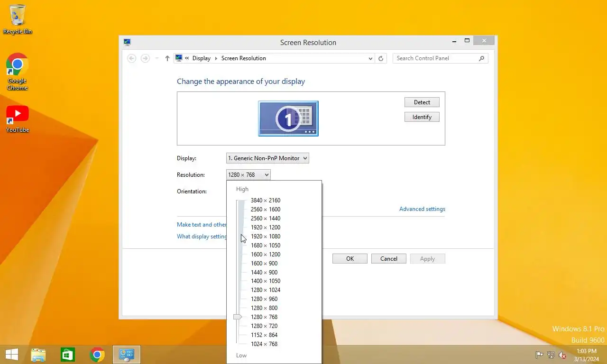The image size is (607, 364).
Task: Click the Detect button
Action: click(x=422, y=102)
